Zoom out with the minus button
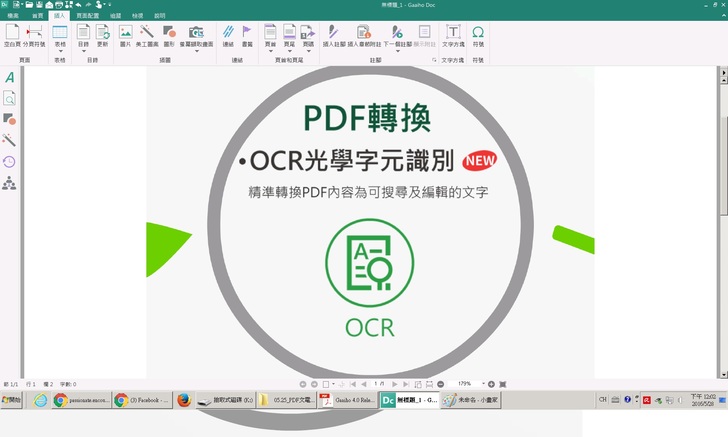The height and width of the screenshot is (437, 728). (441, 384)
